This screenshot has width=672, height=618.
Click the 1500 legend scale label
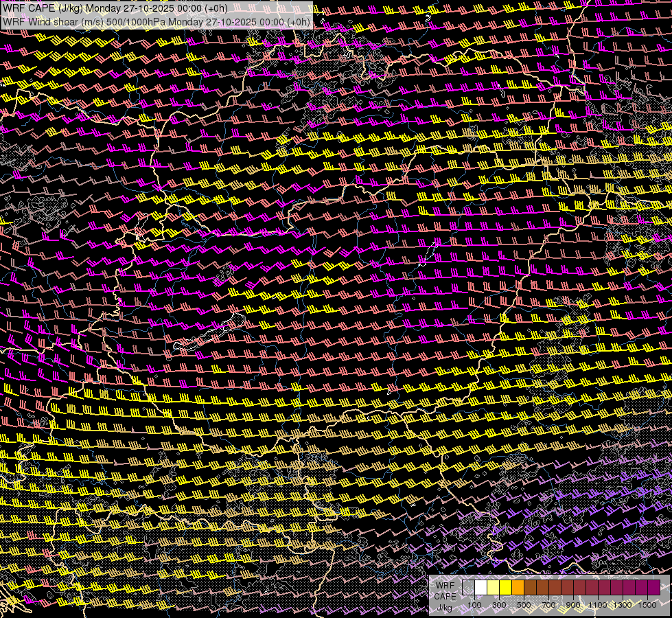(x=647, y=604)
